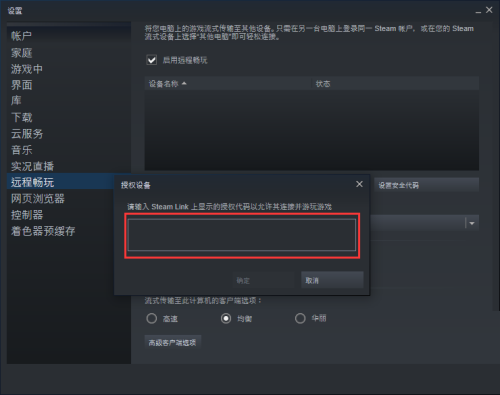Close the 设置 window

[x=489, y=10]
